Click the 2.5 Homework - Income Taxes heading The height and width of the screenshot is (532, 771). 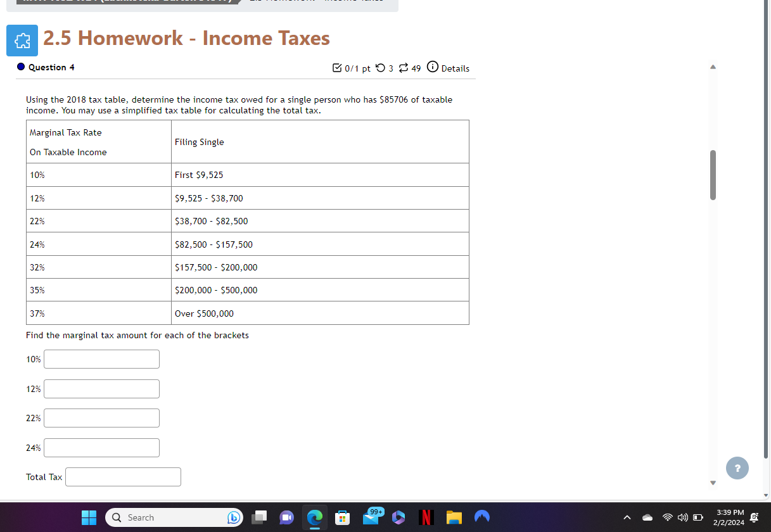click(186, 38)
